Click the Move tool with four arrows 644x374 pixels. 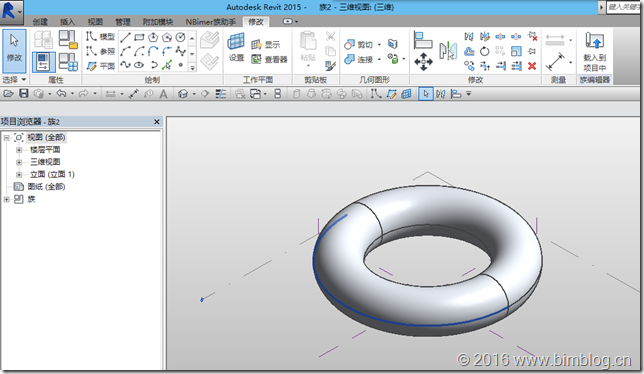(x=423, y=62)
